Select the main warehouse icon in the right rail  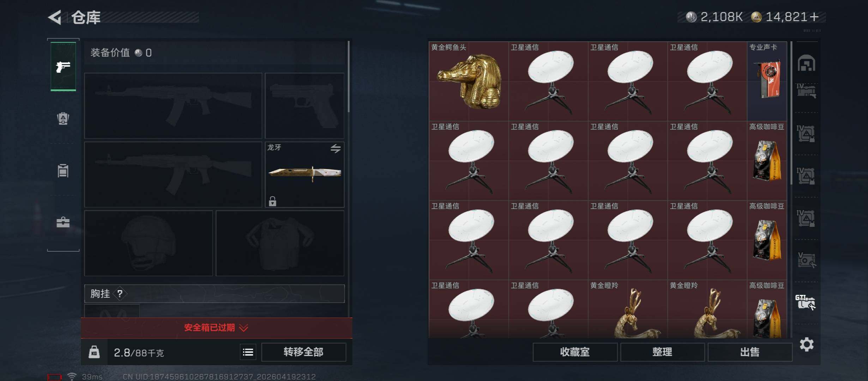click(806, 63)
